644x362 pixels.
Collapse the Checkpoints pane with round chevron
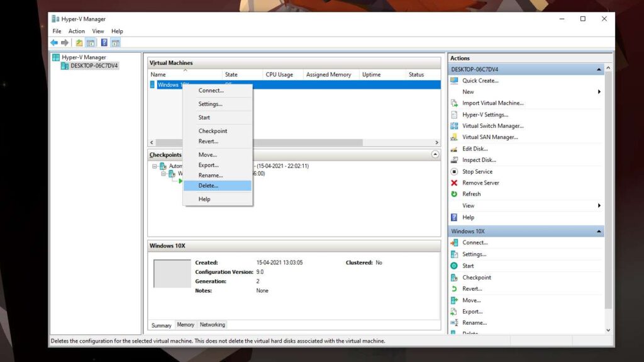click(x=435, y=154)
